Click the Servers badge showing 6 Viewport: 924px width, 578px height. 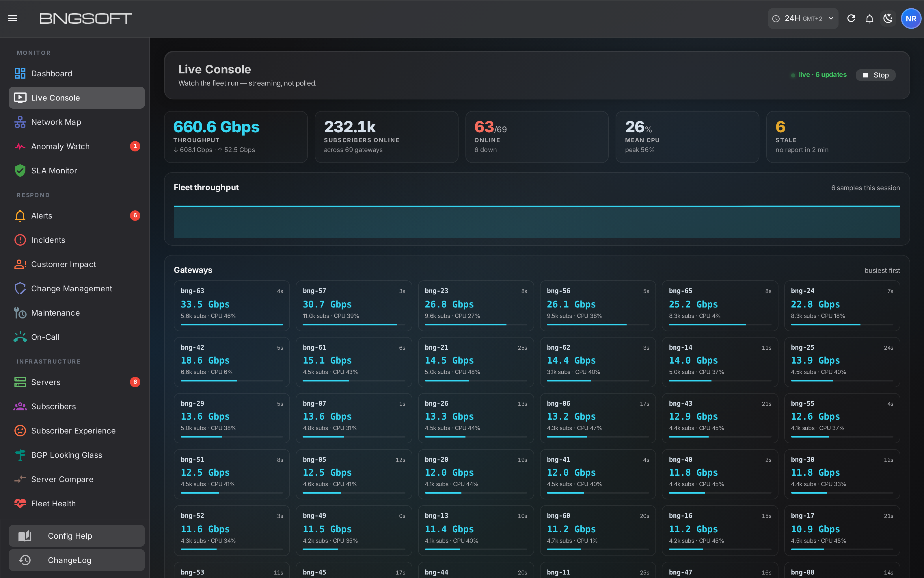[135, 382]
